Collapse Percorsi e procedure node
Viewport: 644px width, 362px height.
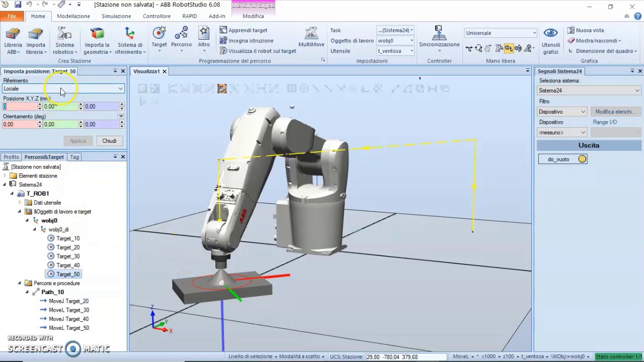20,283
